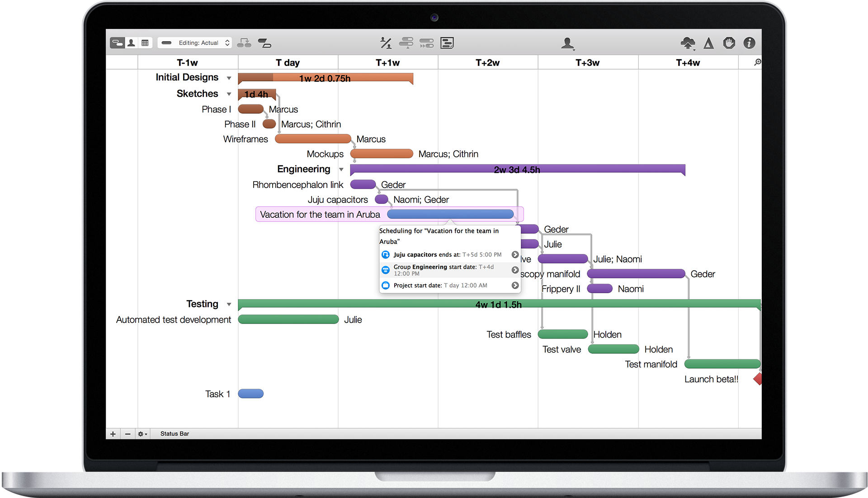This screenshot has height=498, width=868.
Task: Click the set baseline icon
Action: coord(264,43)
